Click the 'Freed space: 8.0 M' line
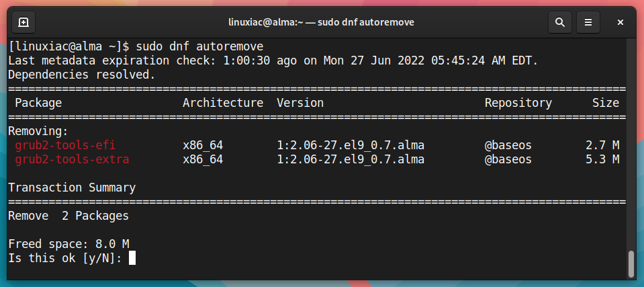This screenshot has width=644, height=287. [68, 244]
